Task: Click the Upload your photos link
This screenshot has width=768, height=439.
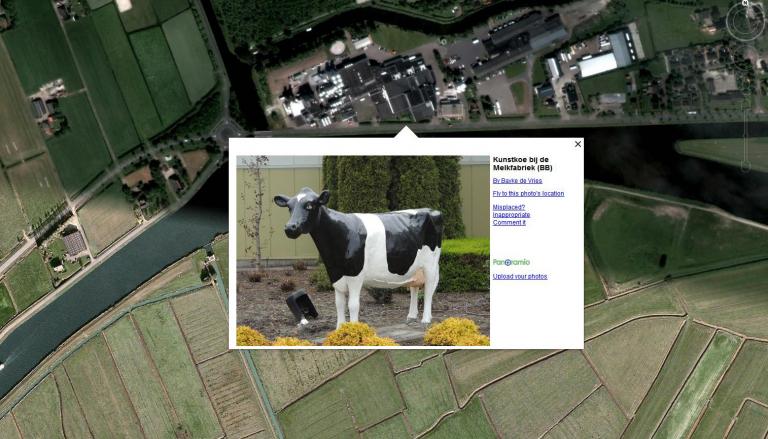Action: point(520,276)
